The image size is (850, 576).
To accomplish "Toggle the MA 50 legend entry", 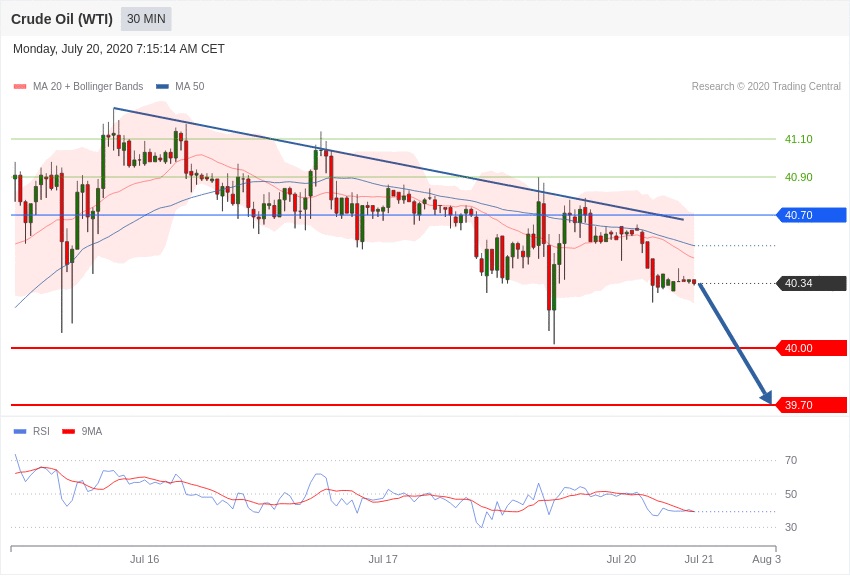I will click(180, 87).
